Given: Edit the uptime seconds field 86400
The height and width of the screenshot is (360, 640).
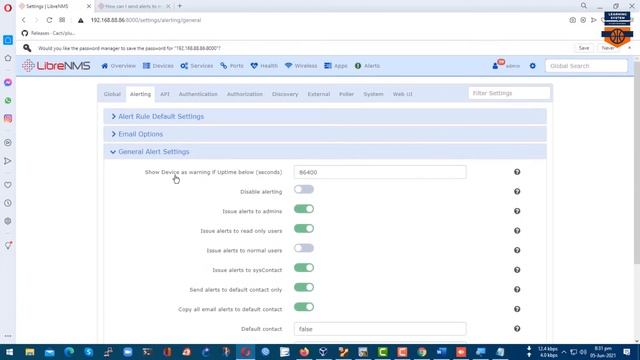Looking at the screenshot, I should [x=380, y=172].
